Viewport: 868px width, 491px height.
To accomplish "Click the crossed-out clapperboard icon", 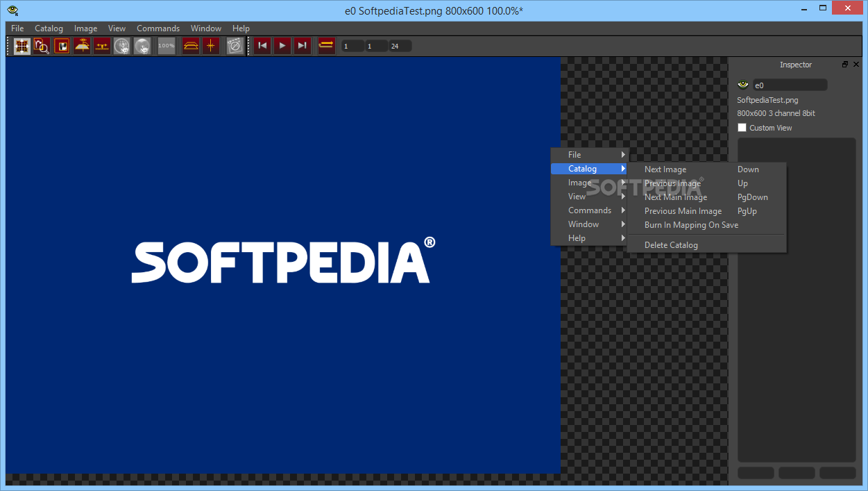I will [235, 46].
